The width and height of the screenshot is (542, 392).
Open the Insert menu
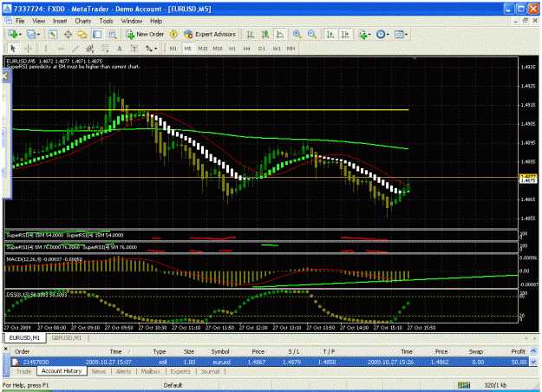point(60,21)
